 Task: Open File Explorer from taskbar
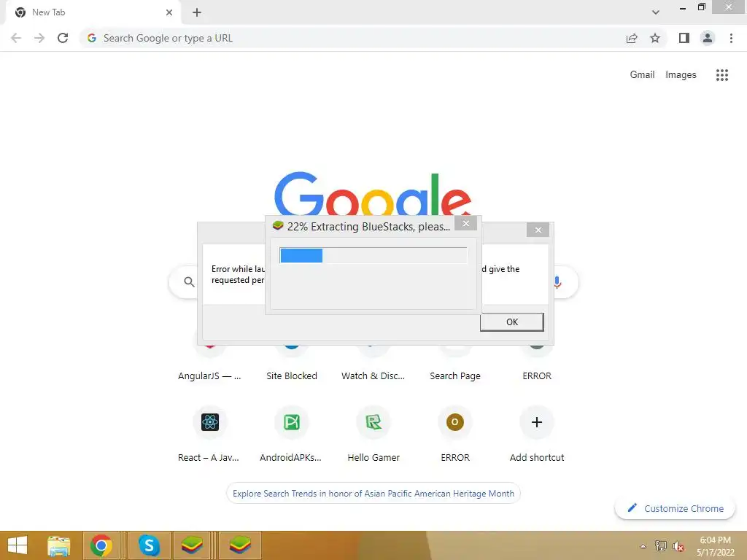tap(58, 545)
